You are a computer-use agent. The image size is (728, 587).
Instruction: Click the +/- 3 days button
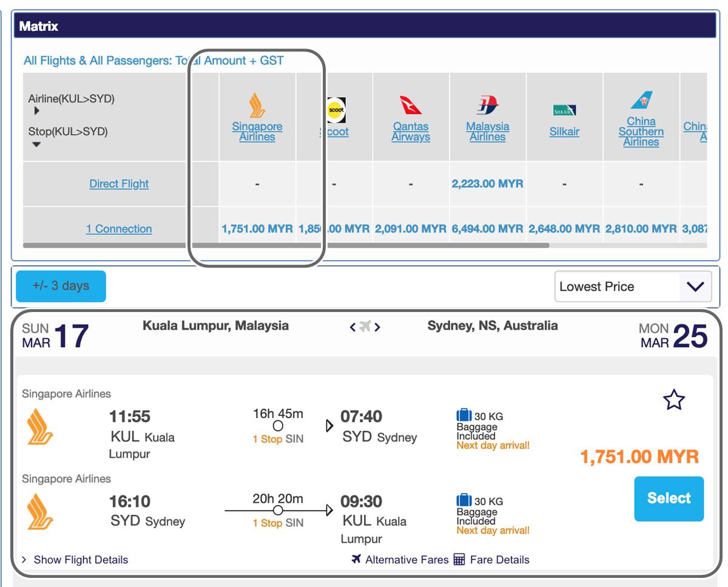click(x=61, y=286)
